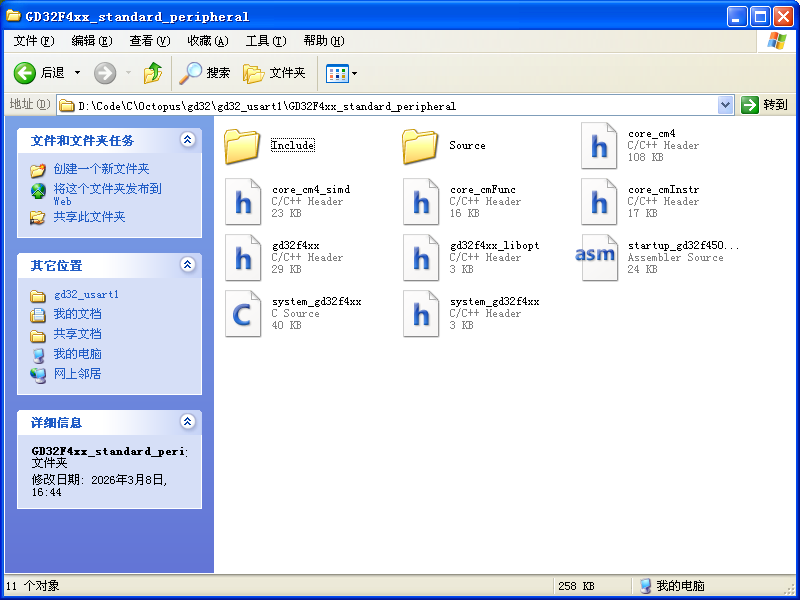Select the system_gd32f4xx C source file
This screenshot has width=800, height=600.
tap(242, 313)
